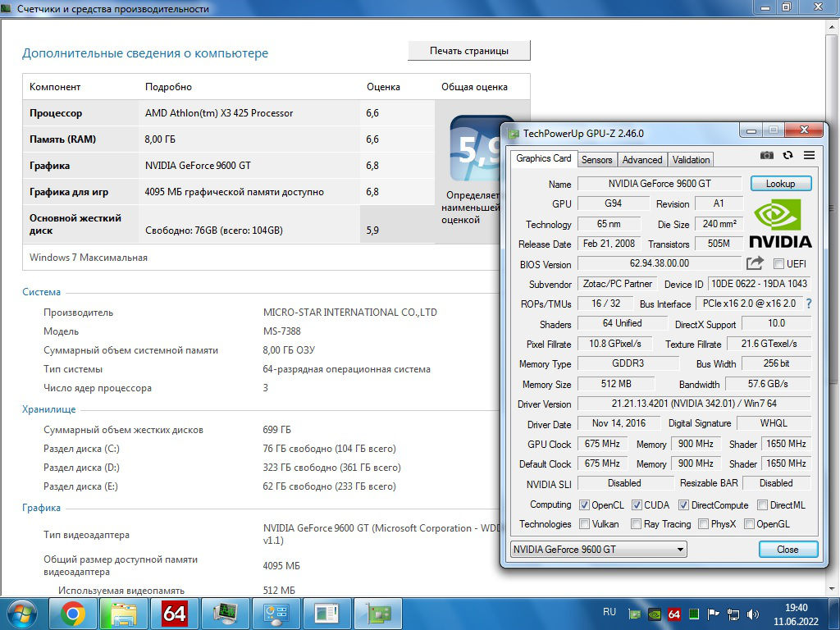Image resolution: width=840 pixels, height=630 pixels.
Task: Click the NVIDIA tray icon
Action: click(x=654, y=614)
